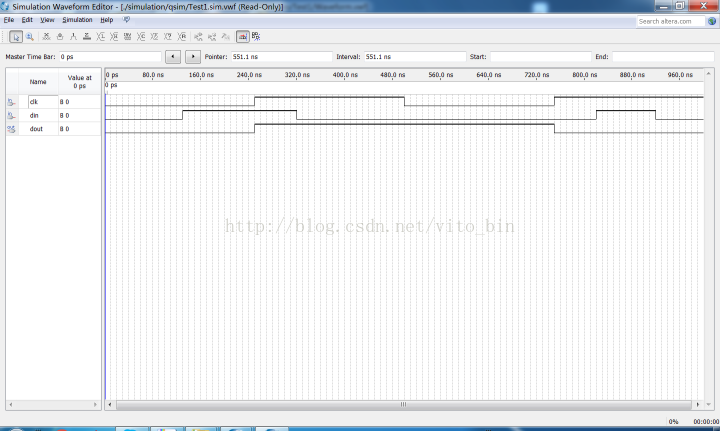Click Generate ModelSim Testbench icon

225,37
